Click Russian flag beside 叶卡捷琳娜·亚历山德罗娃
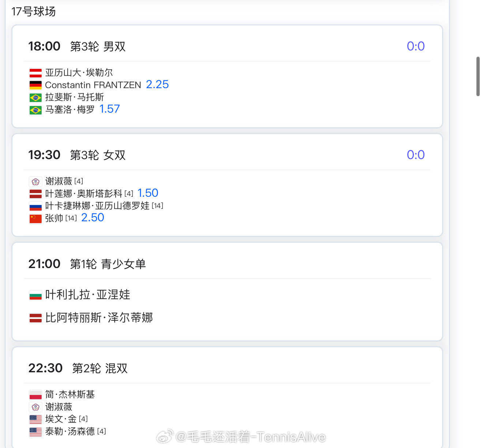The width and height of the screenshot is (483, 448). [x=35, y=206]
